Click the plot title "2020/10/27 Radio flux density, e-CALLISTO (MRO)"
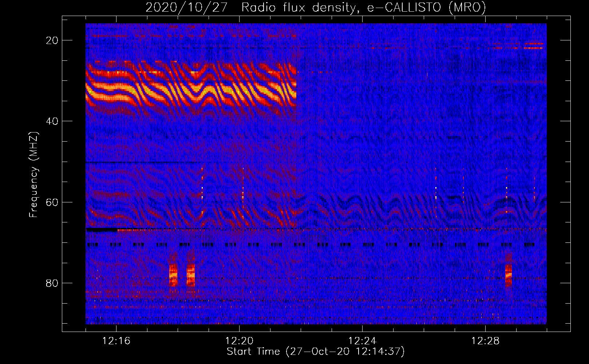The image size is (589, 364). click(x=316, y=7)
